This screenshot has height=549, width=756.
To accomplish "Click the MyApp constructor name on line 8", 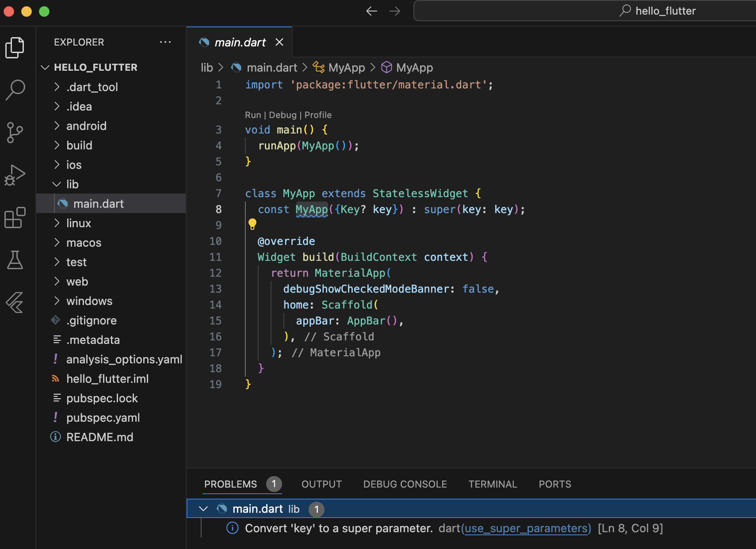I will click(312, 209).
